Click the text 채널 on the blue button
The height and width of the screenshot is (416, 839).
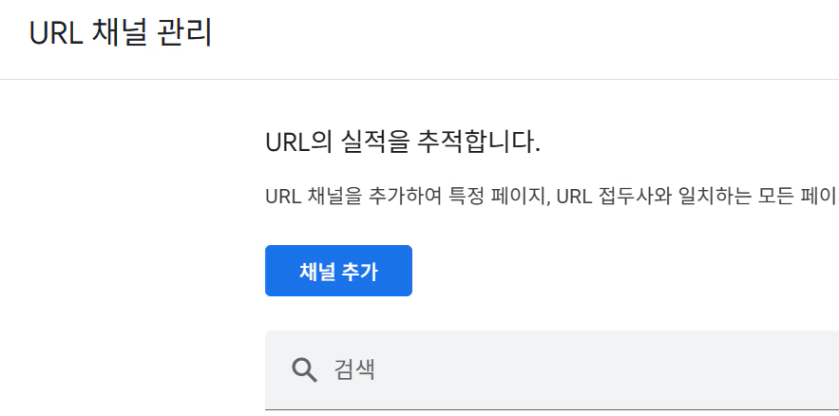(x=317, y=271)
